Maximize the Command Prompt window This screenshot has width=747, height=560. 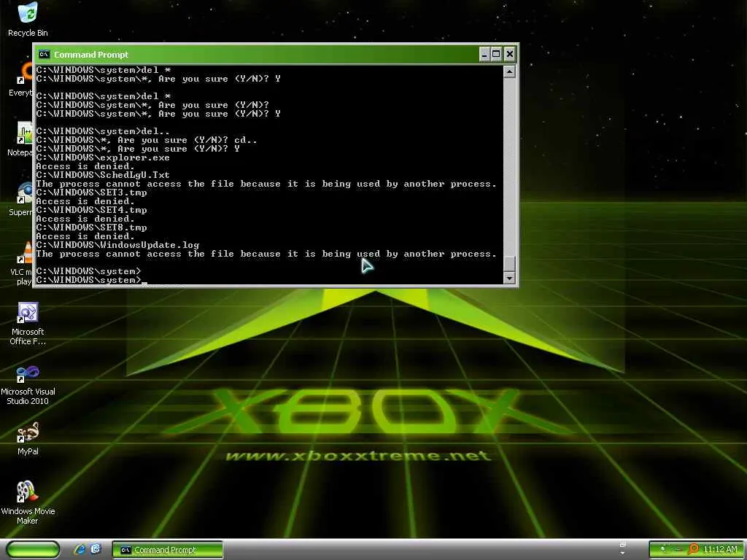pos(496,54)
